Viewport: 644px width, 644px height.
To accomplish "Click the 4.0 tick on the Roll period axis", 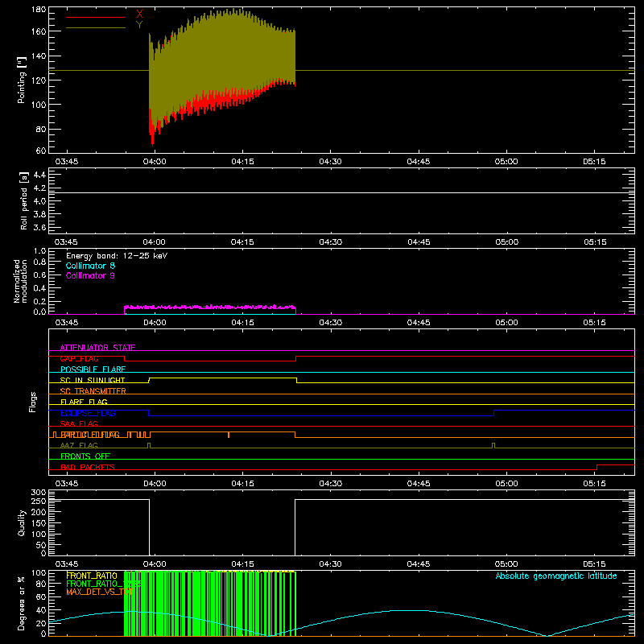I will pyautogui.click(x=39, y=201).
